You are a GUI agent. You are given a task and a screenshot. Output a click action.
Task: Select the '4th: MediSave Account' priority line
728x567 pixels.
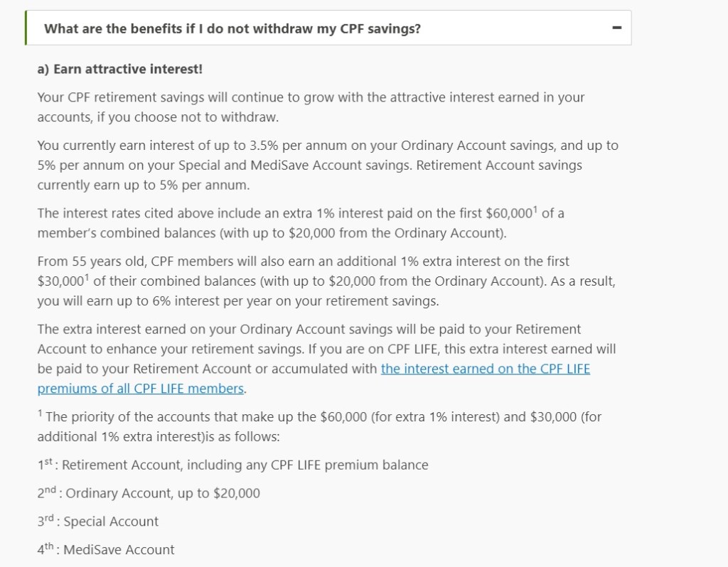(x=106, y=549)
